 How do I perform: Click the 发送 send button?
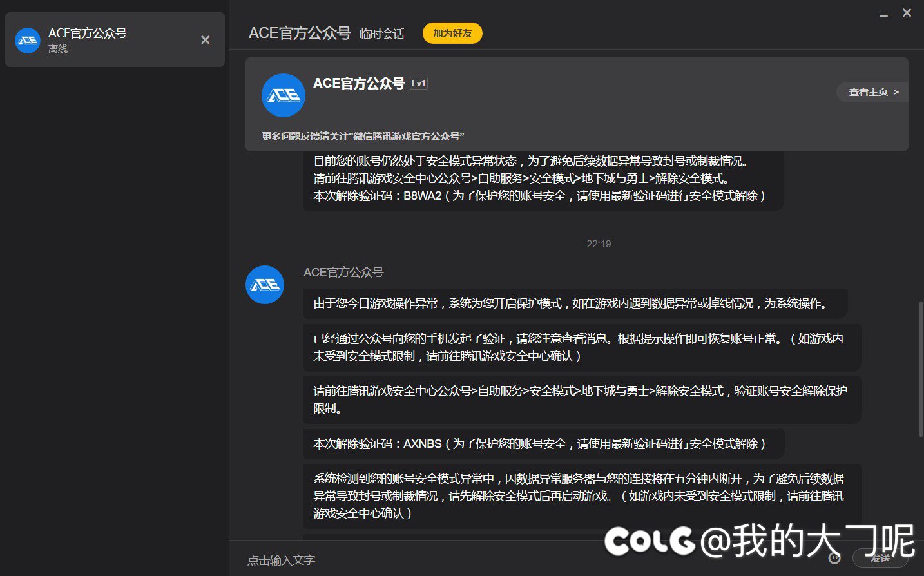880,559
